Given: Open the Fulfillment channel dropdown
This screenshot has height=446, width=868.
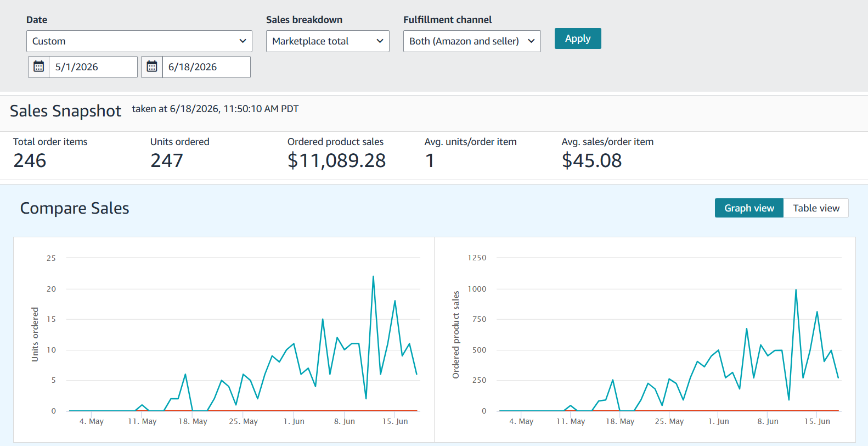Looking at the screenshot, I should (x=472, y=41).
